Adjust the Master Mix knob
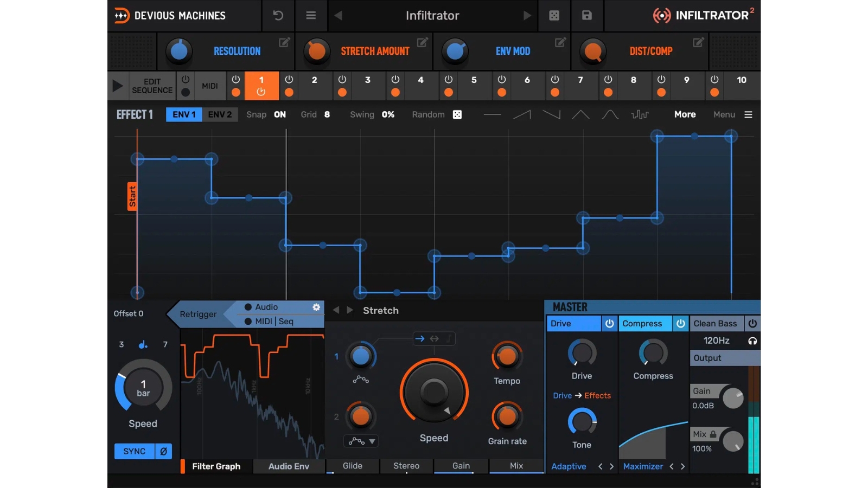This screenshot has height=488, width=868. click(733, 441)
